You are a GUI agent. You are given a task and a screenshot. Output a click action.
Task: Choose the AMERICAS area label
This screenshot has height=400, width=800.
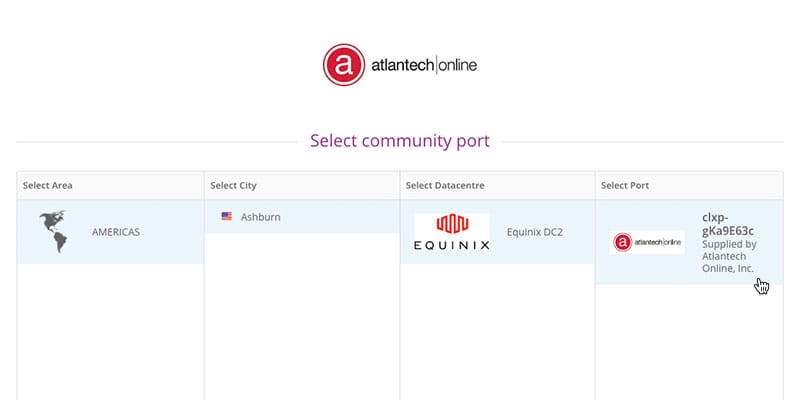tap(116, 232)
